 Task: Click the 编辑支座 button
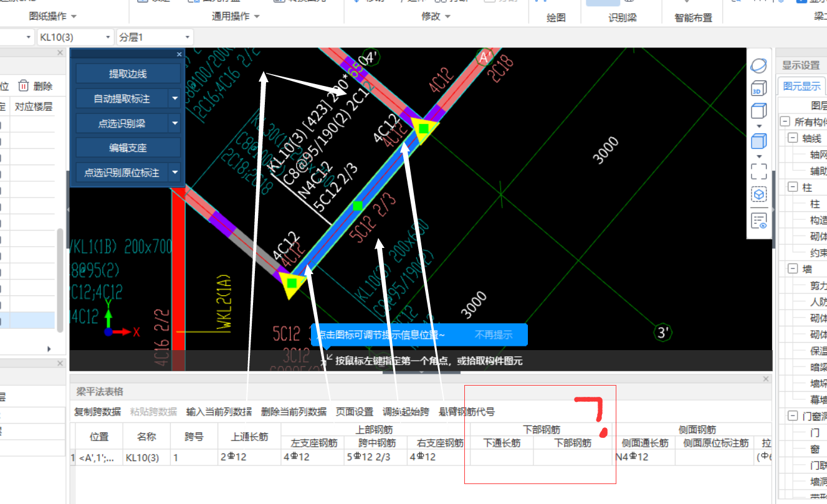[128, 148]
